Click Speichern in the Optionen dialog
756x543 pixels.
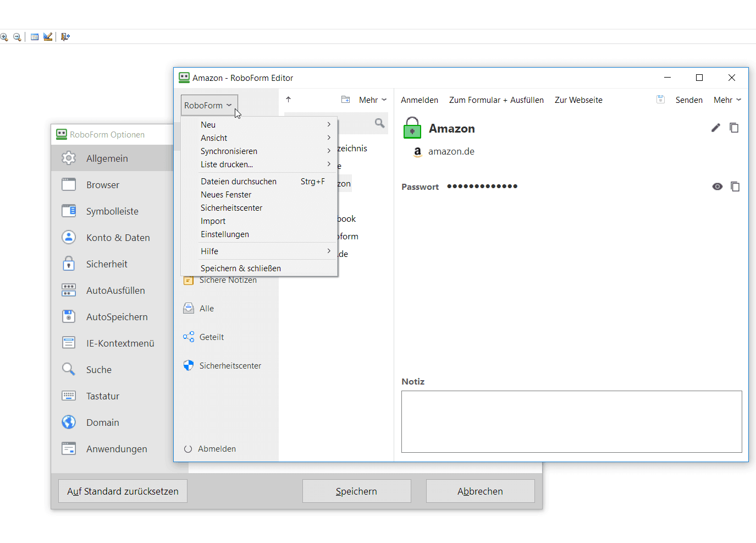[356, 491]
